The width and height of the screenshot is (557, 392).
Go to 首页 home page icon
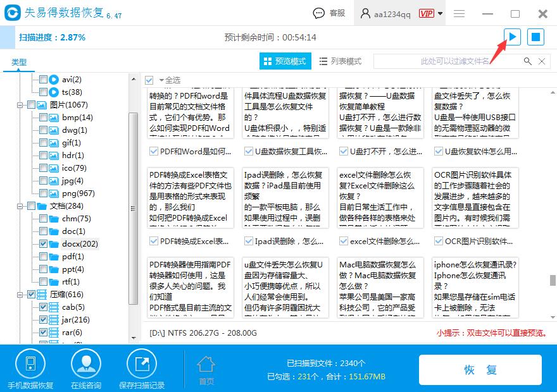click(x=206, y=365)
